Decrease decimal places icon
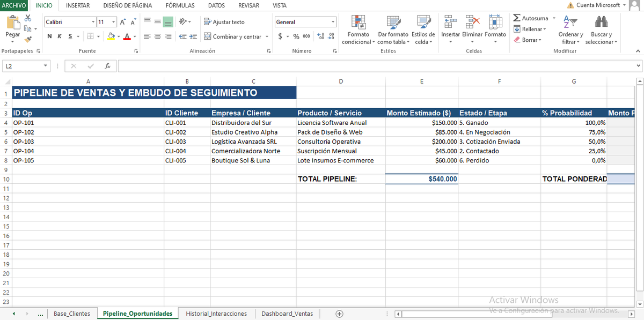This screenshot has width=644, height=320. pos(331,36)
